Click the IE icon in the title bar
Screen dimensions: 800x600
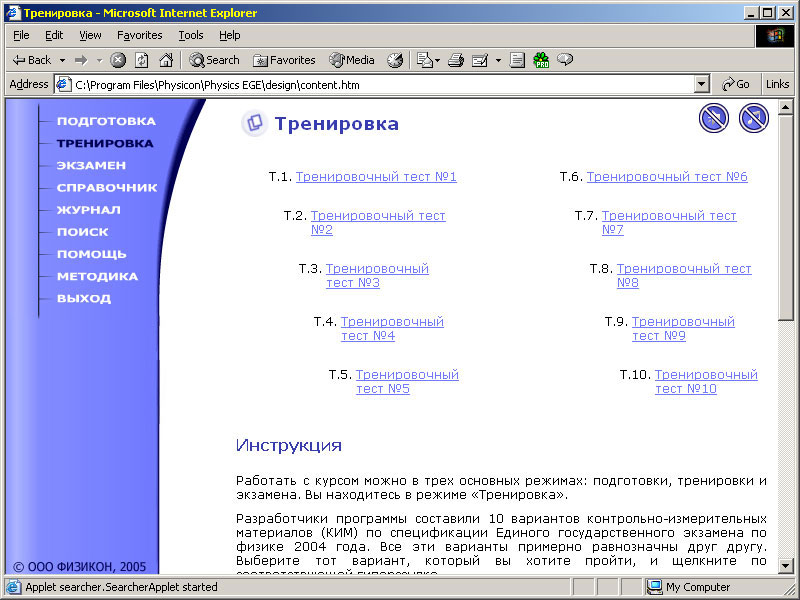13,13
